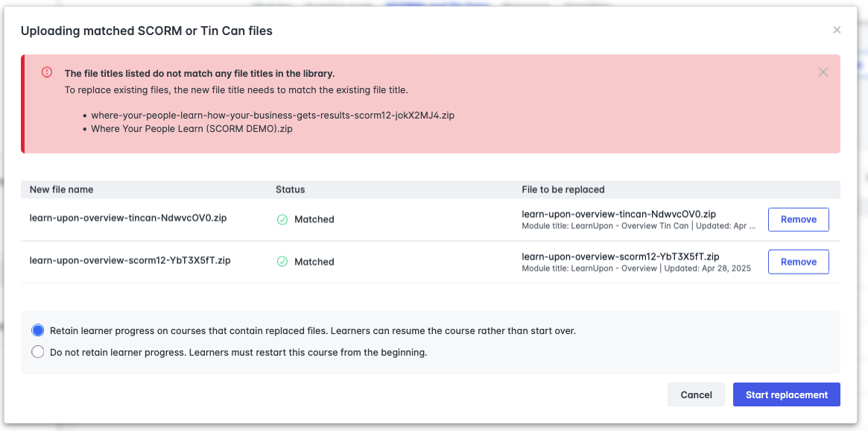Close the Uploading matched SCORM files dialog
Screen dimensions: 868x431
pyautogui.click(x=836, y=30)
